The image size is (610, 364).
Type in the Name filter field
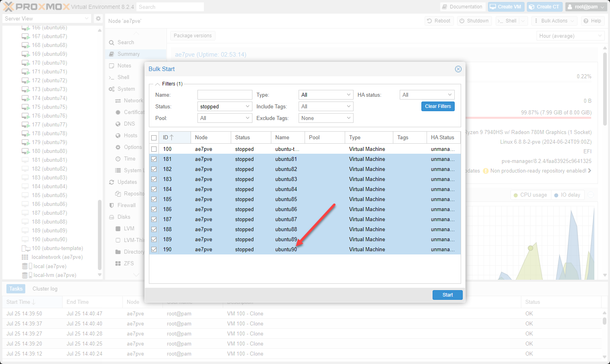[224, 95]
